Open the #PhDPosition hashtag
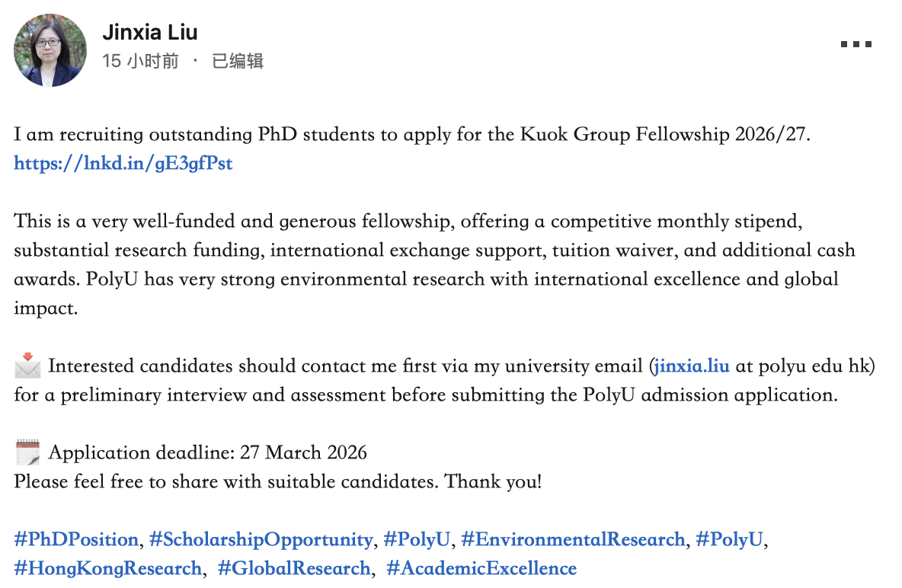Viewport: 902px width, 588px height. pos(76,539)
